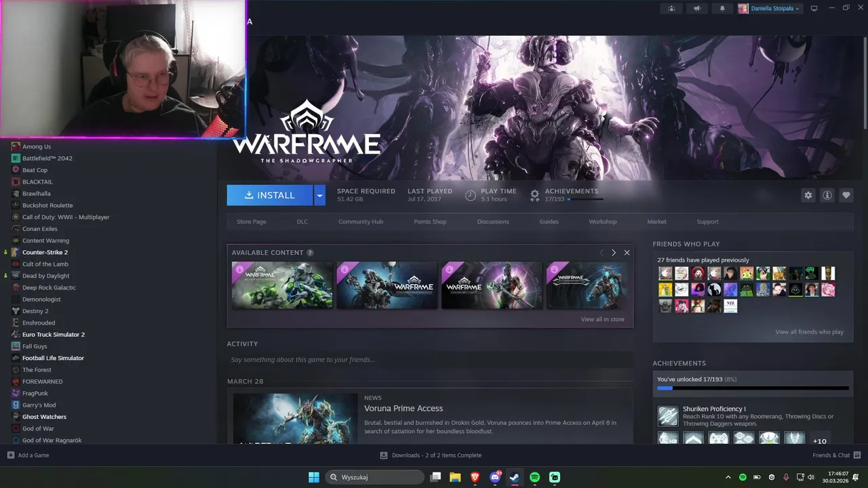Click the play time clock icon
The image size is (868, 488).
tap(471, 195)
